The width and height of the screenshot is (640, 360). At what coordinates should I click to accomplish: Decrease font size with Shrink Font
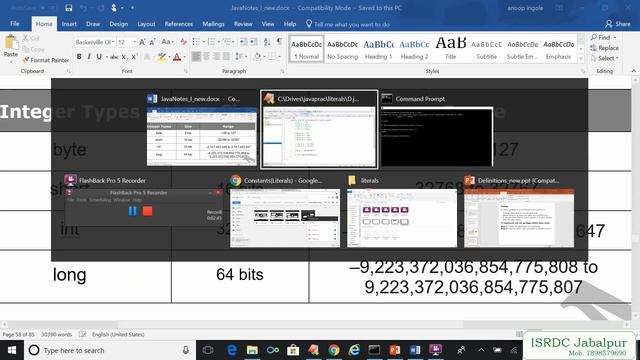point(152,42)
